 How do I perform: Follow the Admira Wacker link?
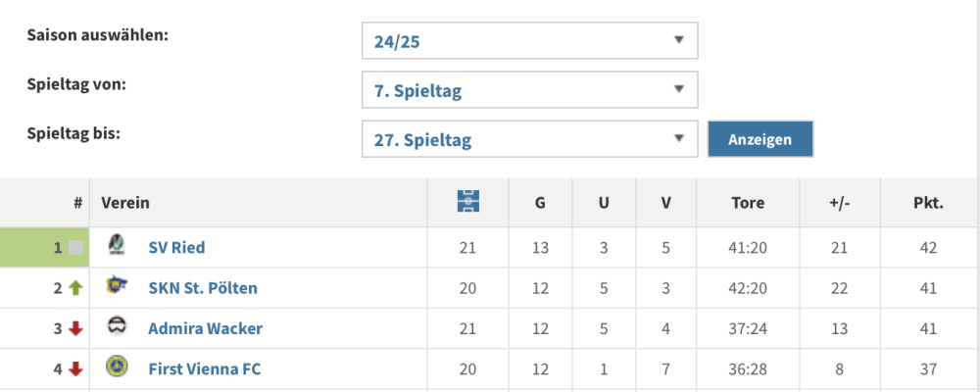tap(205, 328)
